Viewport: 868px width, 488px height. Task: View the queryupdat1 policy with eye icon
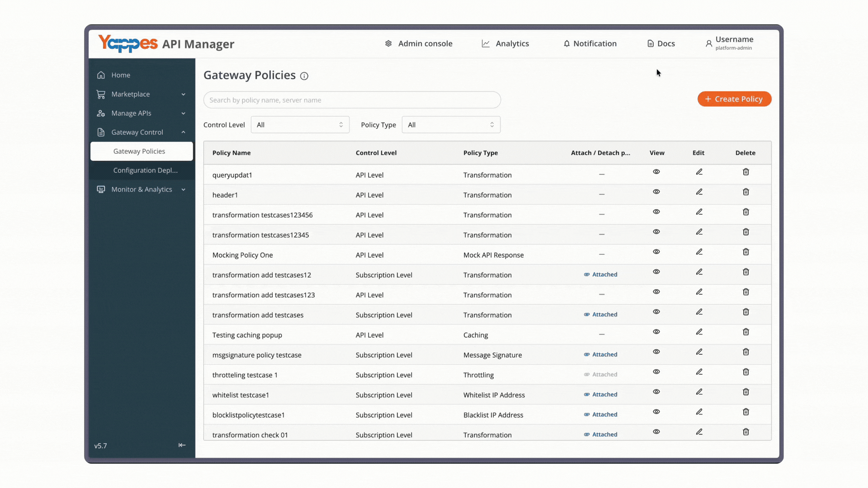[x=656, y=172]
